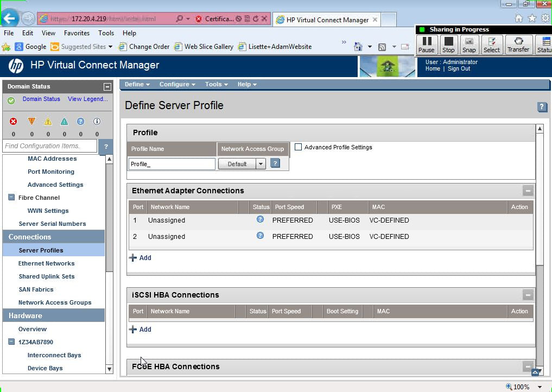Viewport: 552px width, 392px height.
Task: Click the View Legend link
Action: click(x=88, y=99)
